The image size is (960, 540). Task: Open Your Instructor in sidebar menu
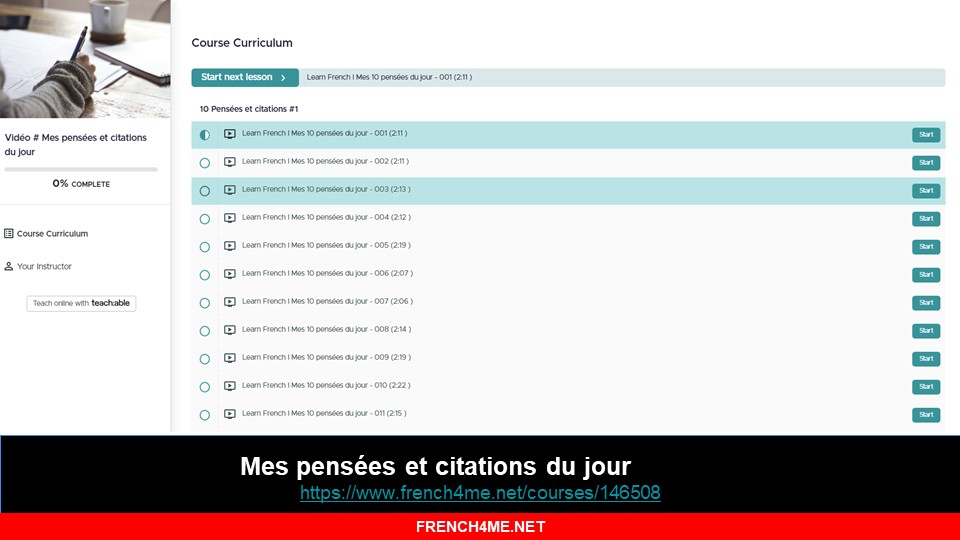(44, 267)
